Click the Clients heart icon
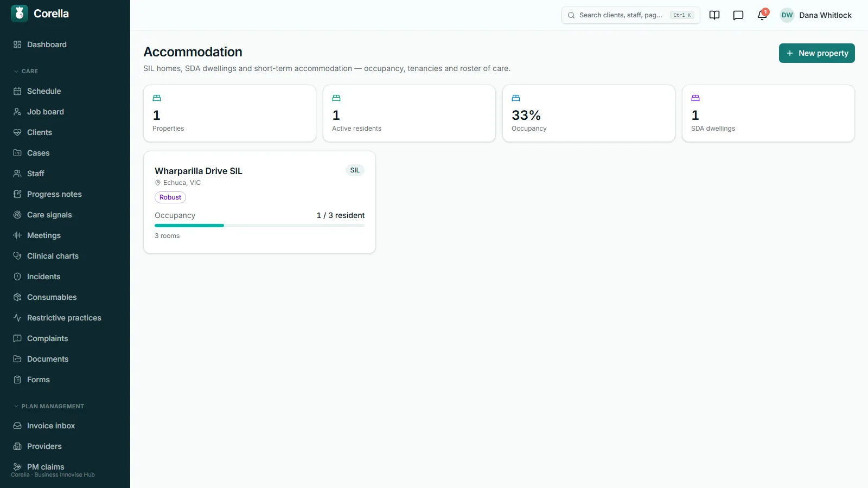The height and width of the screenshot is (488, 868). point(17,132)
